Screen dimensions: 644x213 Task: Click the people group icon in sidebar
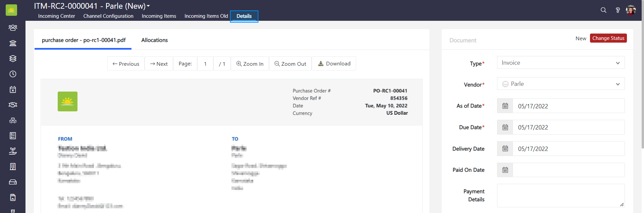point(13,28)
